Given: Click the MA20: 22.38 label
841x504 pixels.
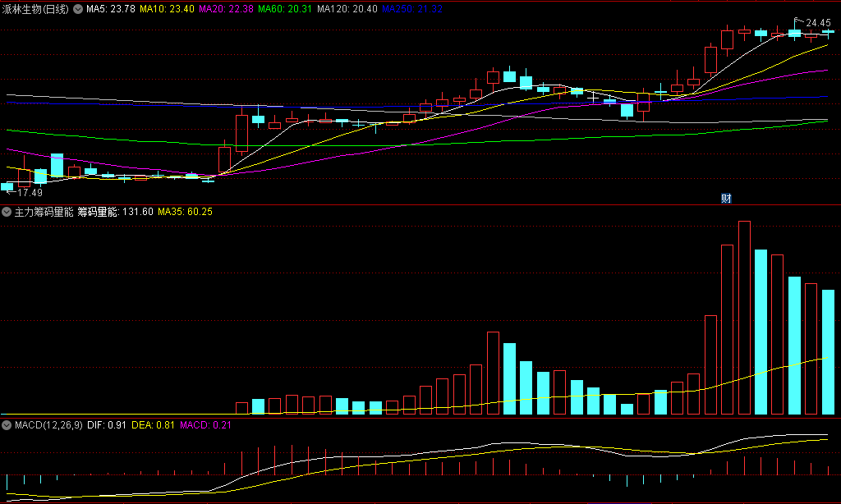Looking at the screenshot, I should [x=226, y=9].
